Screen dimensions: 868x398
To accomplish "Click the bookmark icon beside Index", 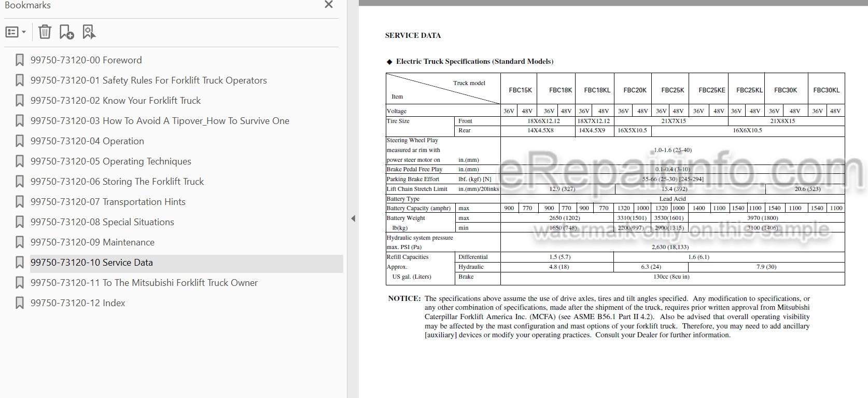I will [x=19, y=303].
